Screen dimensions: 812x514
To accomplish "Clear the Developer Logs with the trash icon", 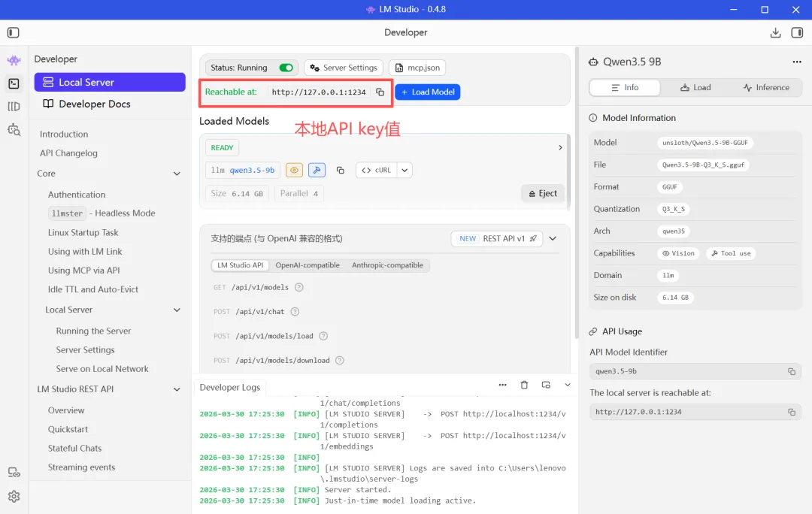I will click(524, 385).
